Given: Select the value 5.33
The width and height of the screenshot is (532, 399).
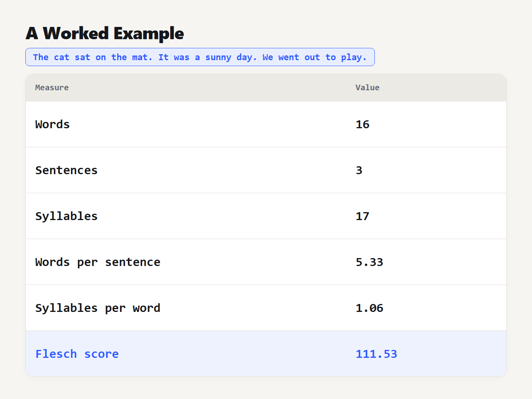Looking at the screenshot, I should [369, 262].
